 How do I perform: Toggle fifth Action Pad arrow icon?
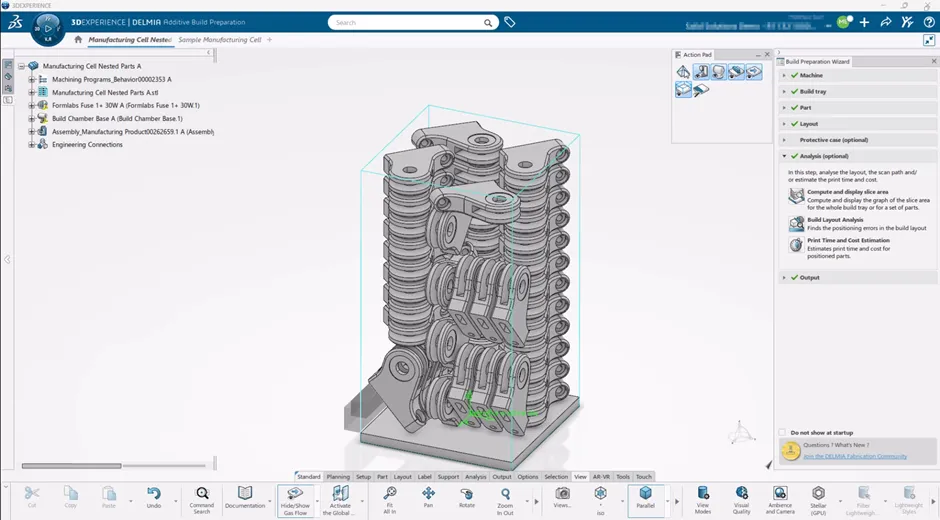(754, 72)
